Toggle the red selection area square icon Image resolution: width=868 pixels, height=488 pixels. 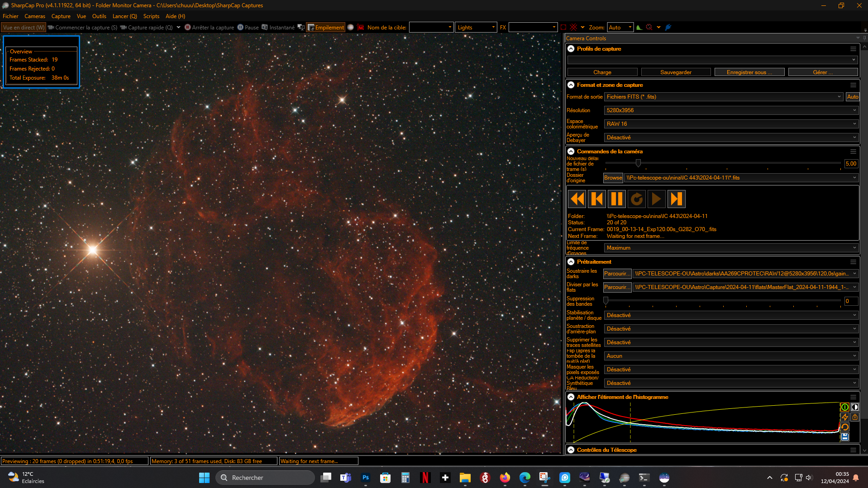click(x=563, y=28)
